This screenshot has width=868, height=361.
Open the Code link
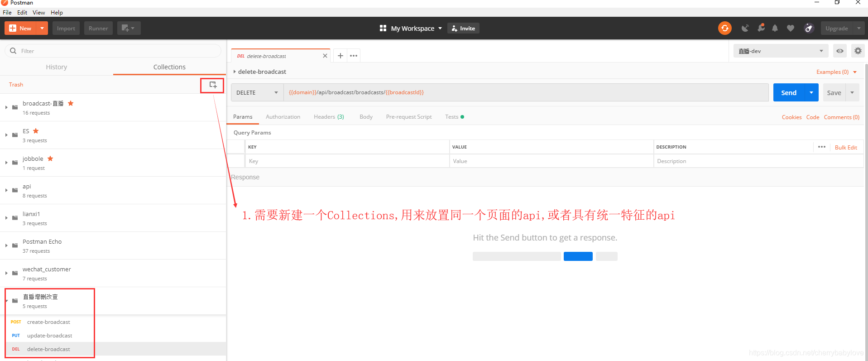tap(812, 117)
